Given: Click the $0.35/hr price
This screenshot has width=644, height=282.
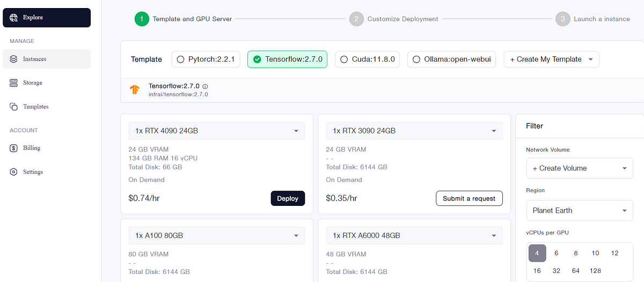Looking at the screenshot, I should (341, 198).
